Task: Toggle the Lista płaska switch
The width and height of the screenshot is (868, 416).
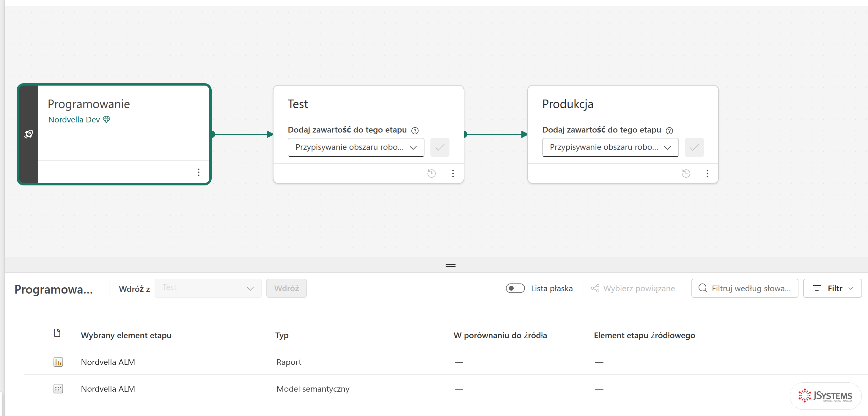Action: (515, 288)
